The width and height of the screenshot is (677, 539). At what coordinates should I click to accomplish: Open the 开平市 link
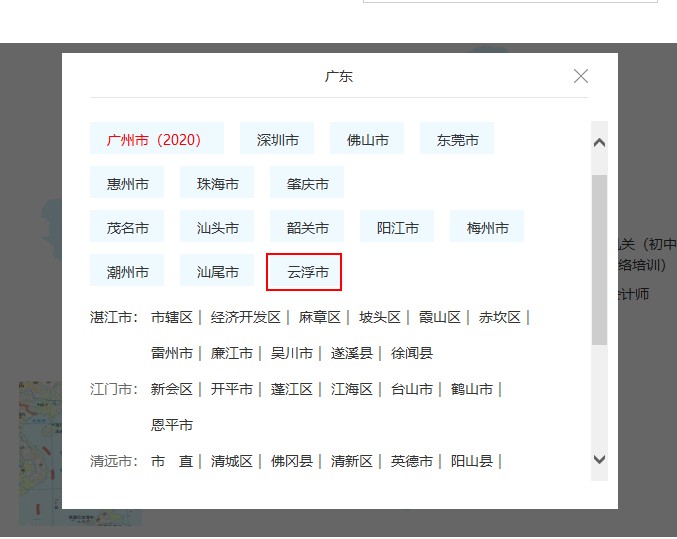(231, 389)
